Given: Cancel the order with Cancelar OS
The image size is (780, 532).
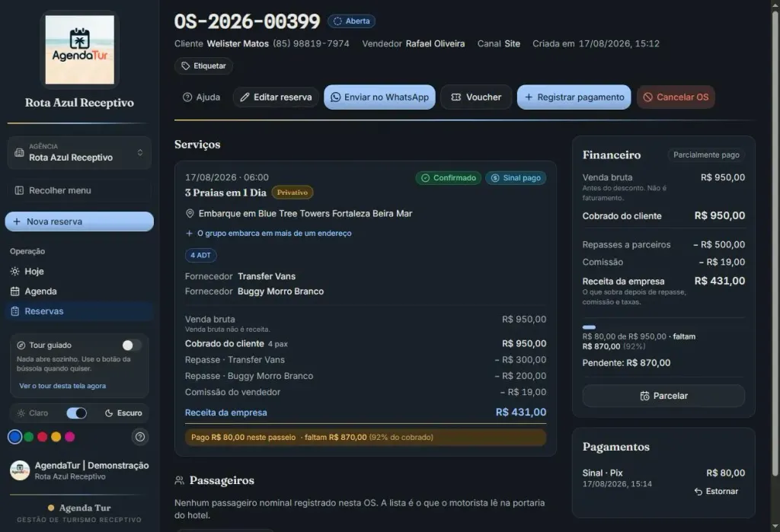Looking at the screenshot, I should tap(676, 97).
